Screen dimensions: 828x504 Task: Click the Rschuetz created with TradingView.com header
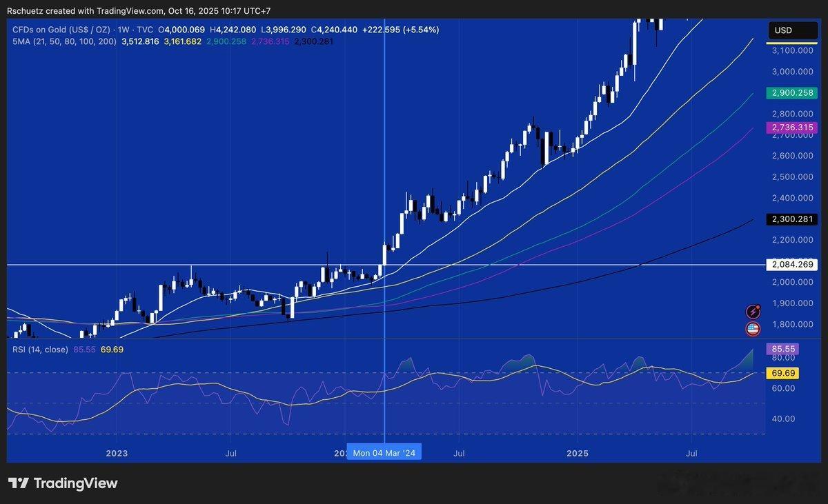click(140, 10)
